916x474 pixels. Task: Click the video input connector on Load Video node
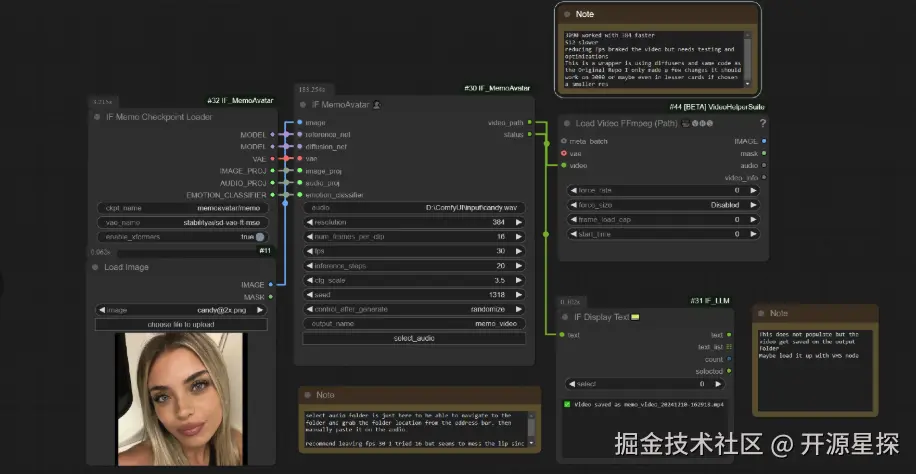click(x=564, y=165)
